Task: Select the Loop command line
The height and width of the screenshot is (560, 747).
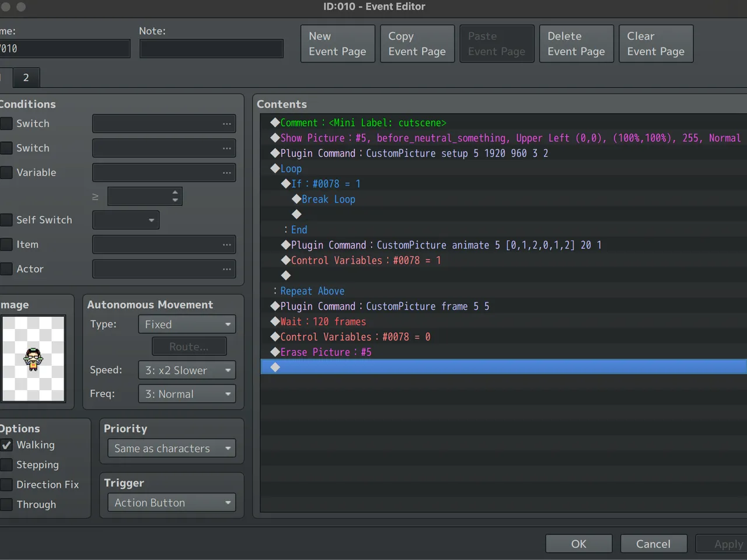Action: pyautogui.click(x=504, y=169)
